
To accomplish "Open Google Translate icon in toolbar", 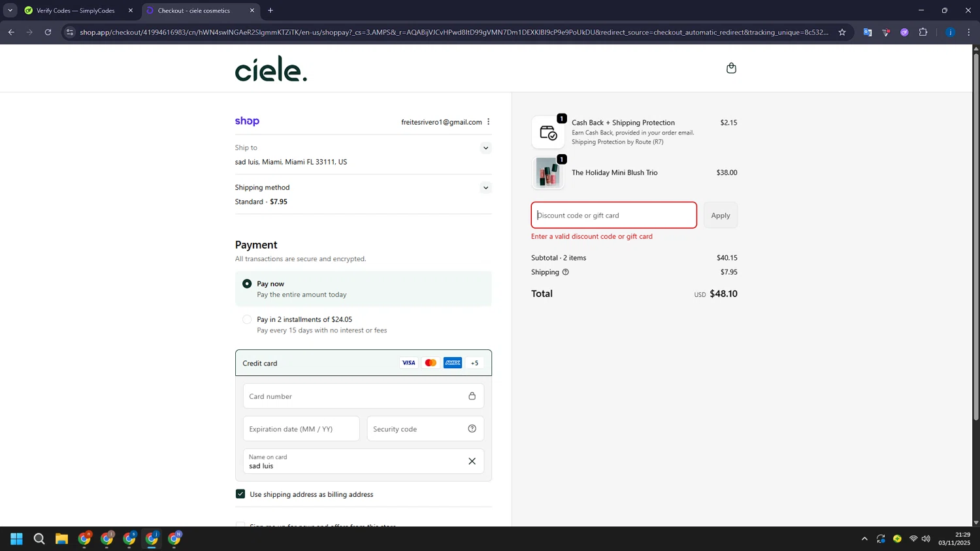I will point(868,32).
